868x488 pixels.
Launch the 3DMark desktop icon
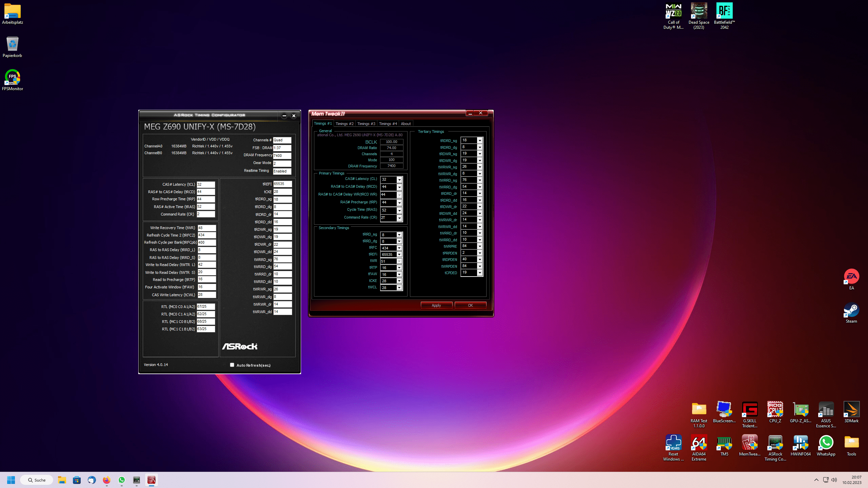click(851, 410)
